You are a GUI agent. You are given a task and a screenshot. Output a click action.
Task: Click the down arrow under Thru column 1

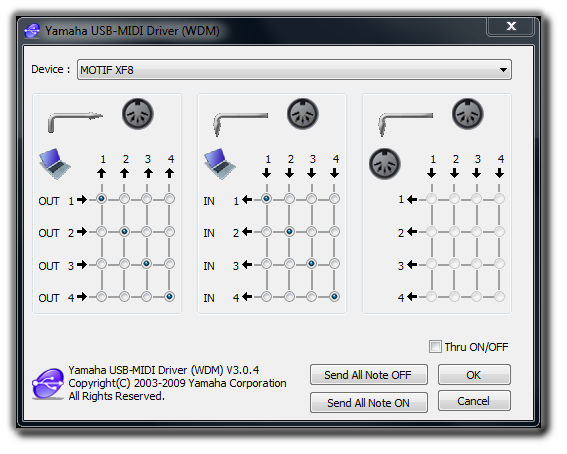(x=431, y=173)
